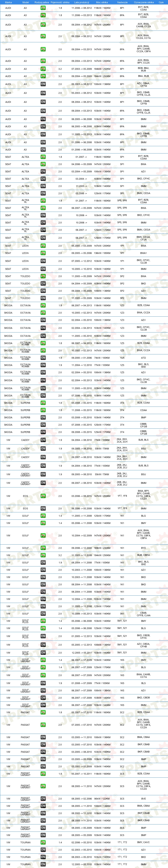Click the Model column header
This screenshot has width=168, height=868.
tap(25, 2)
